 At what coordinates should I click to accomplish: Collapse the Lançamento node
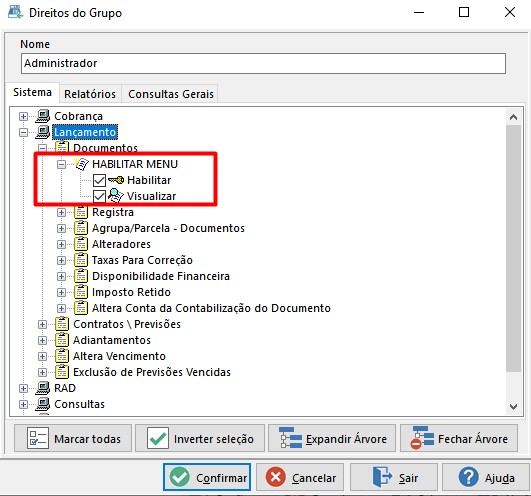[x=23, y=132]
